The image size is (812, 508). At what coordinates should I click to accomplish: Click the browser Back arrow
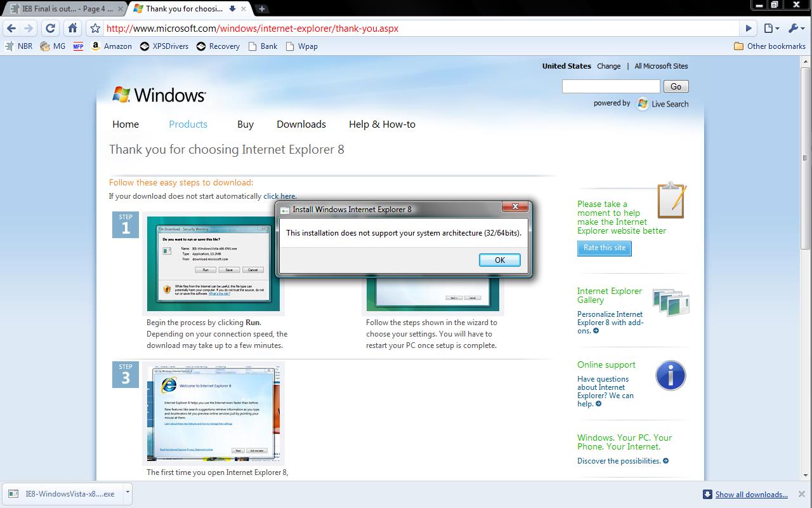(x=11, y=28)
